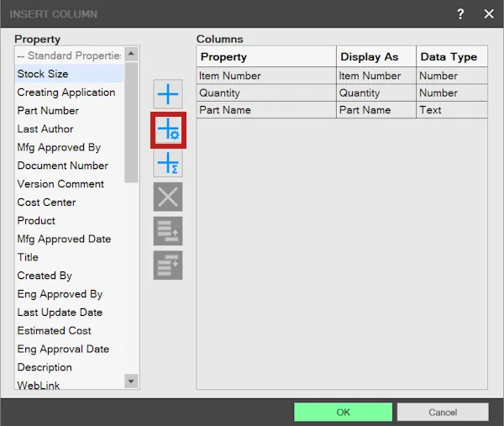Select Last Update Date property
The height and width of the screenshot is (426, 504).
pos(69,313)
